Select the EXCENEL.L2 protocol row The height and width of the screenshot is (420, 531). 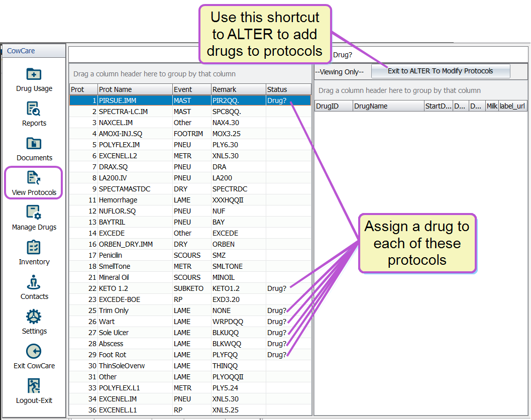tap(190, 156)
